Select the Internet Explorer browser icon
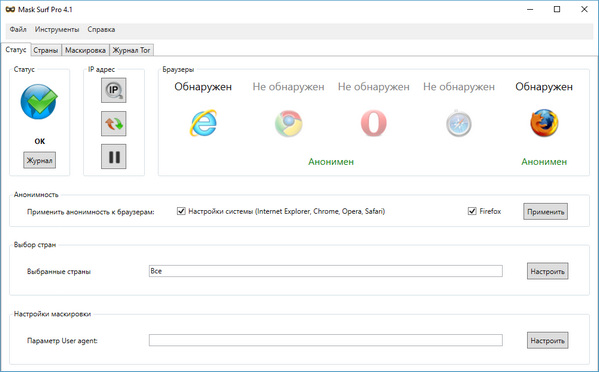The height and width of the screenshot is (372, 599). pyautogui.click(x=203, y=123)
